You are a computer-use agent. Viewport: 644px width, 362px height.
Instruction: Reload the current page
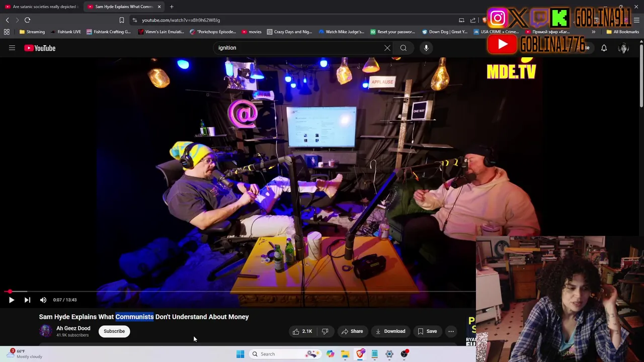click(x=28, y=20)
